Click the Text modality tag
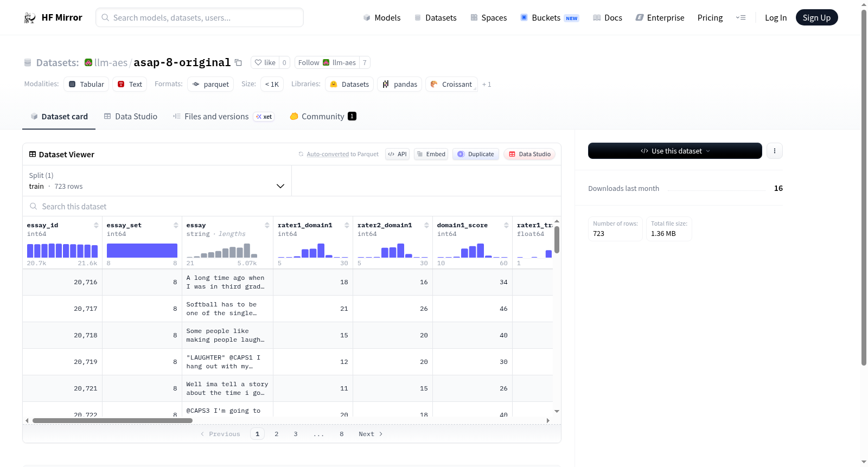 [x=130, y=84]
